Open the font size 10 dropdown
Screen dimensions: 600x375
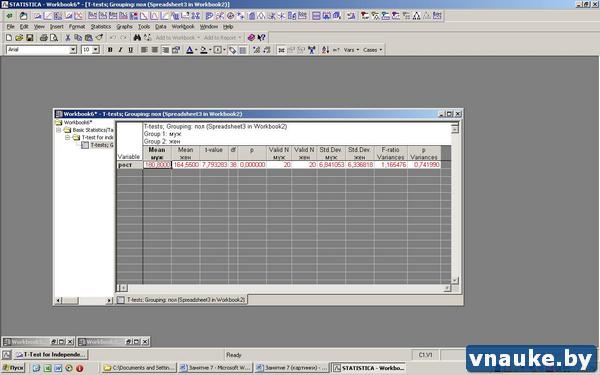tap(96, 50)
